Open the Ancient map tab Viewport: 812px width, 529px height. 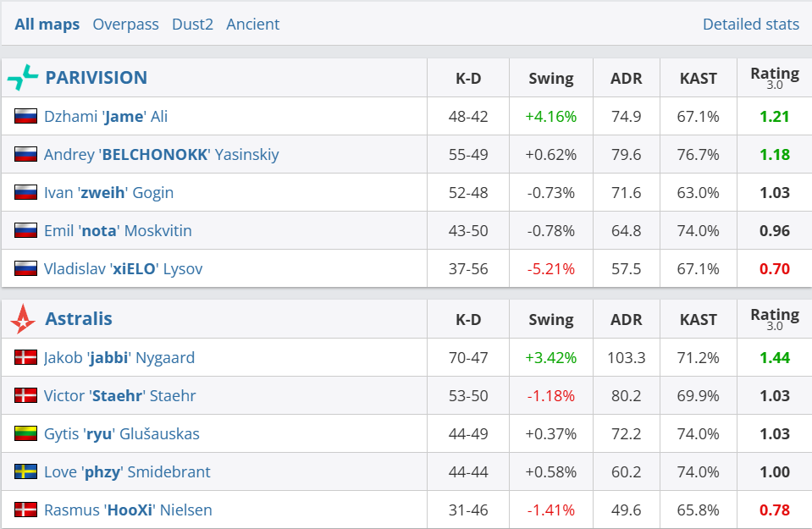(252, 25)
